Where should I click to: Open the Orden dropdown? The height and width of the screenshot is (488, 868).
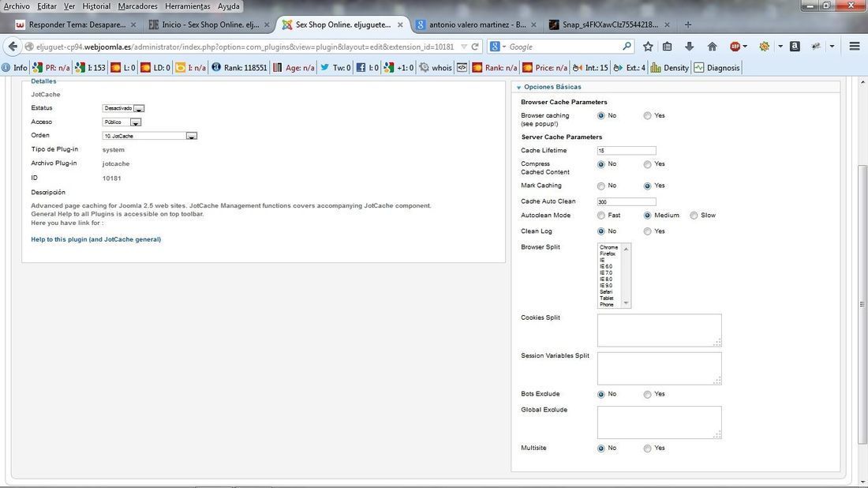pos(149,136)
